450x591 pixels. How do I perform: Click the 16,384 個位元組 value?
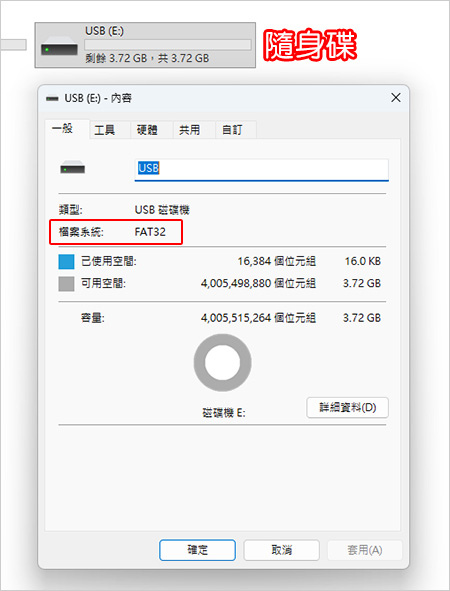pyautogui.click(x=277, y=261)
